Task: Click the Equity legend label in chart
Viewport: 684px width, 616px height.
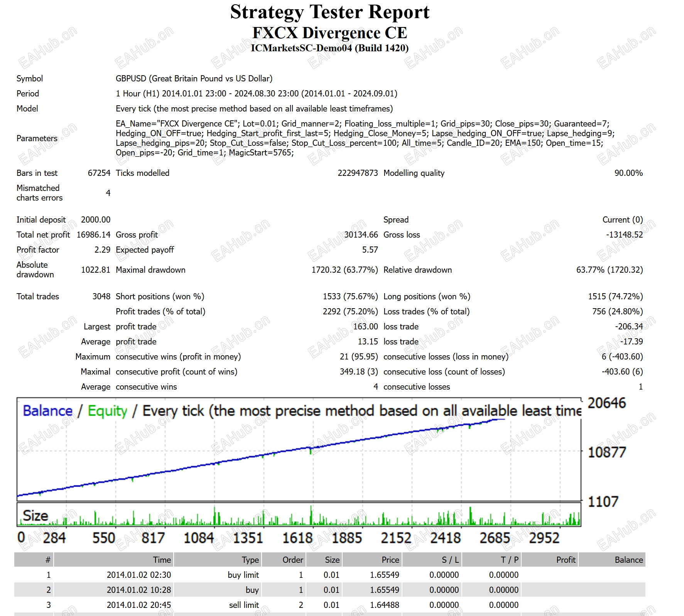Action: [x=107, y=411]
